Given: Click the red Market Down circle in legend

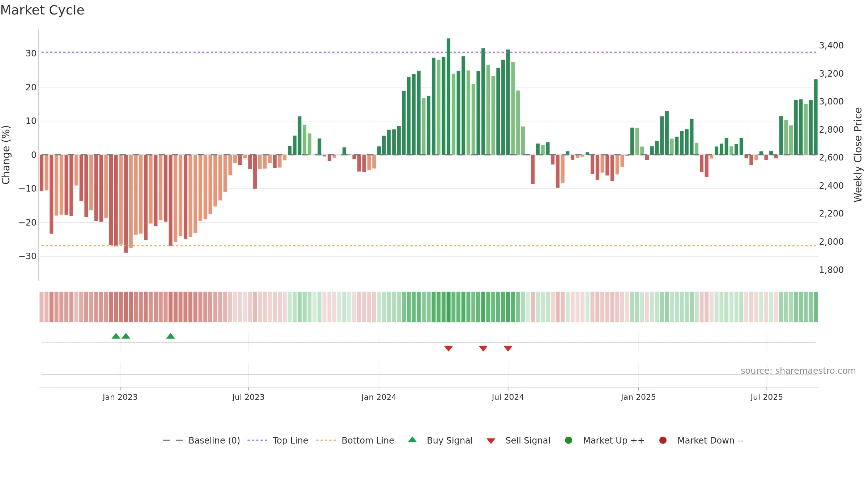Looking at the screenshot, I should [663, 440].
